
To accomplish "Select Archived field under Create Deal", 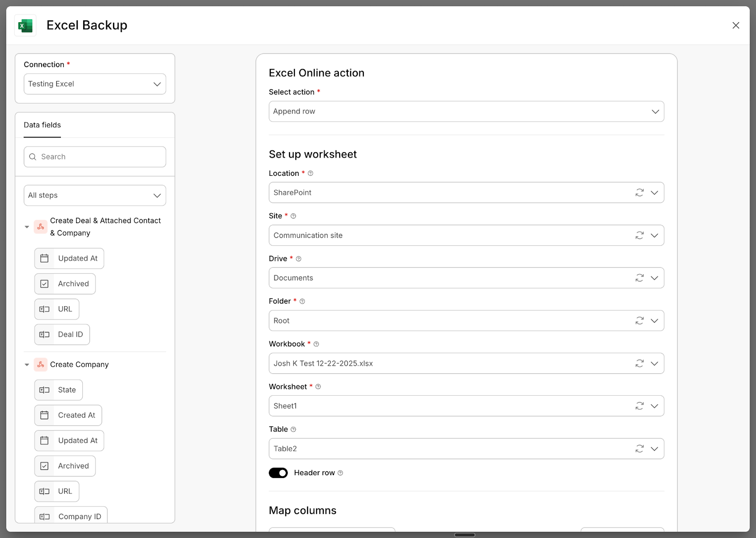I will 65,284.
